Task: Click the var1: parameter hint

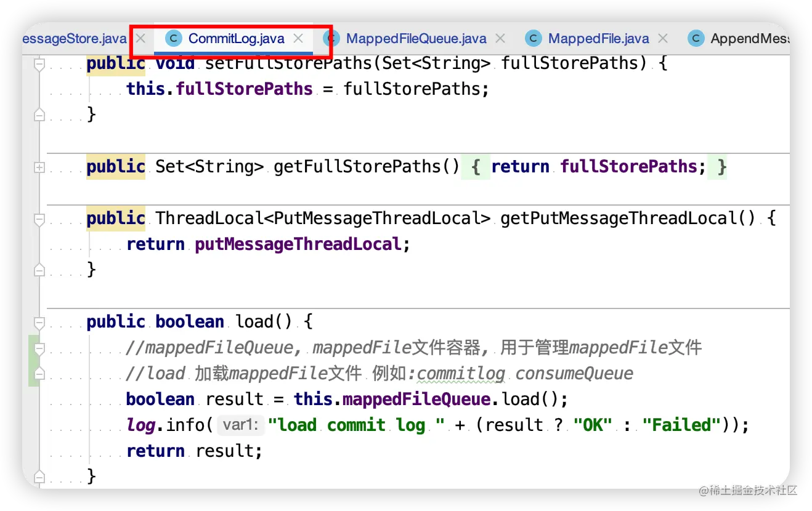Action: 242,425
